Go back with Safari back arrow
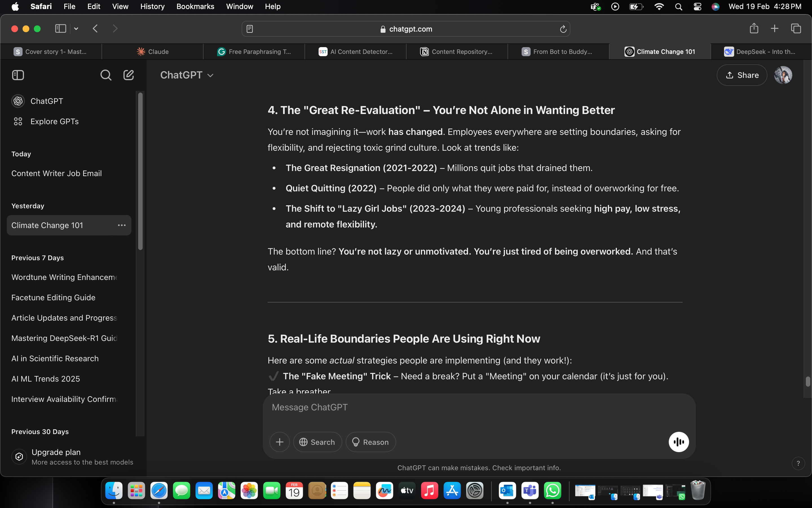This screenshot has height=508, width=812. (x=95, y=29)
